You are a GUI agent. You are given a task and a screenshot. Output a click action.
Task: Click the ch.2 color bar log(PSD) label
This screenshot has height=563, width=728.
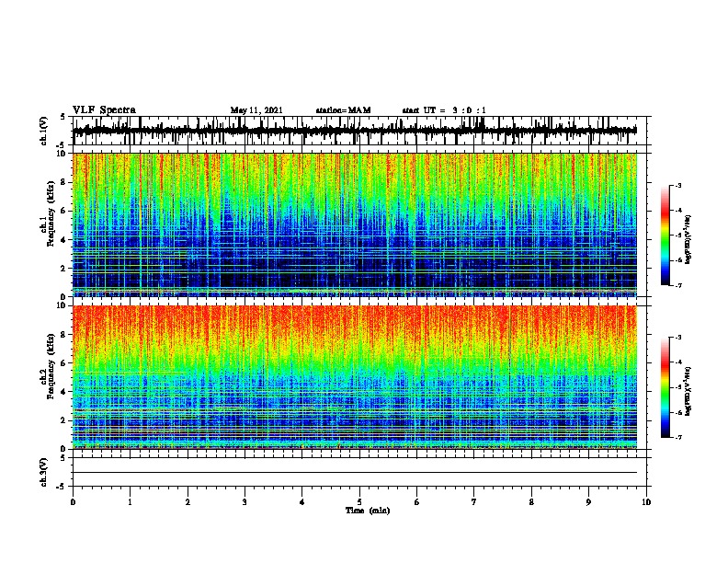point(688,391)
